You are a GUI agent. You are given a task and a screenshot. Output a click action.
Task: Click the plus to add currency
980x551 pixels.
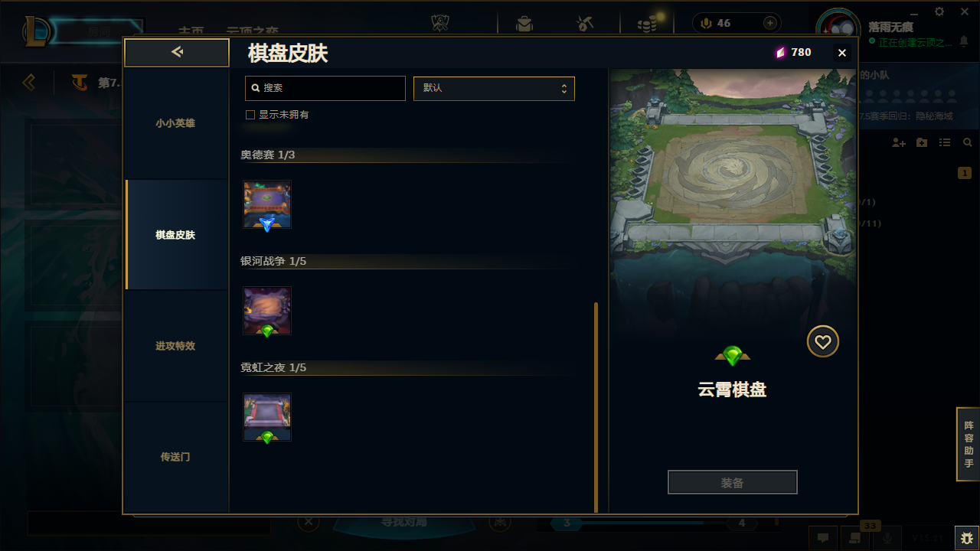770,23
